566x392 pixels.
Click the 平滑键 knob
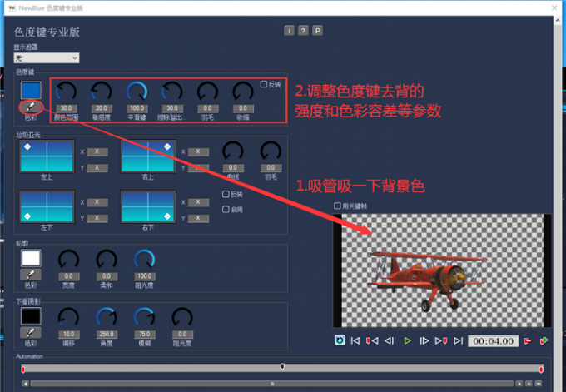tap(137, 92)
